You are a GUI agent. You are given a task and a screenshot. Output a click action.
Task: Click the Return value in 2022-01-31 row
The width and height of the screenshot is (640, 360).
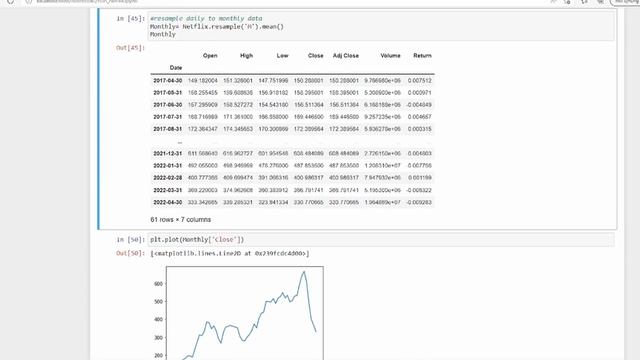pos(420,166)
